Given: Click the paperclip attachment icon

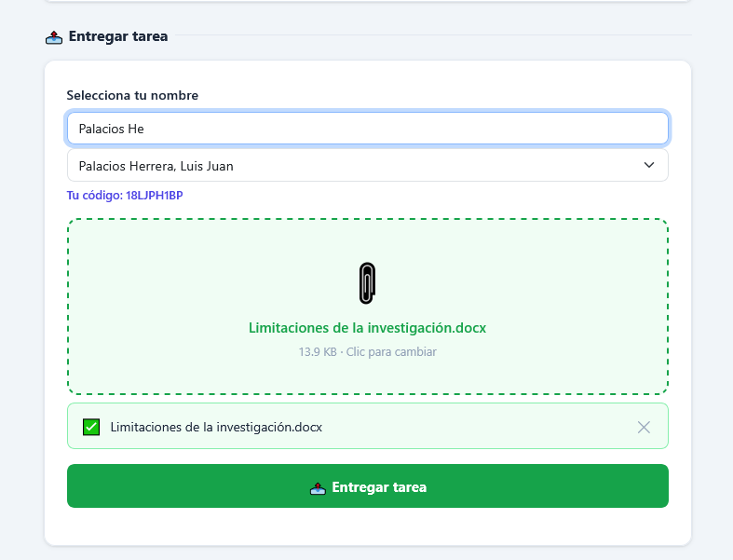Looking at the screenshot, I should click(368, 283).
